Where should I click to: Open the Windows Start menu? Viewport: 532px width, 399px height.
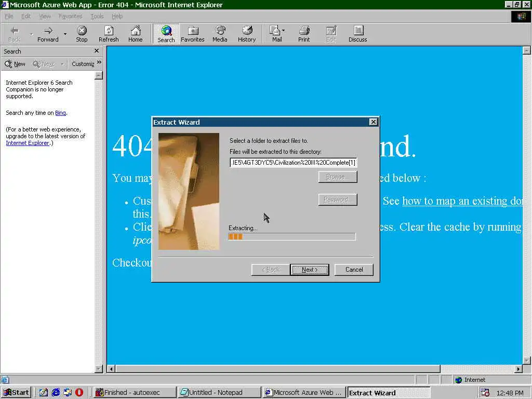click(x=16, y=393)
